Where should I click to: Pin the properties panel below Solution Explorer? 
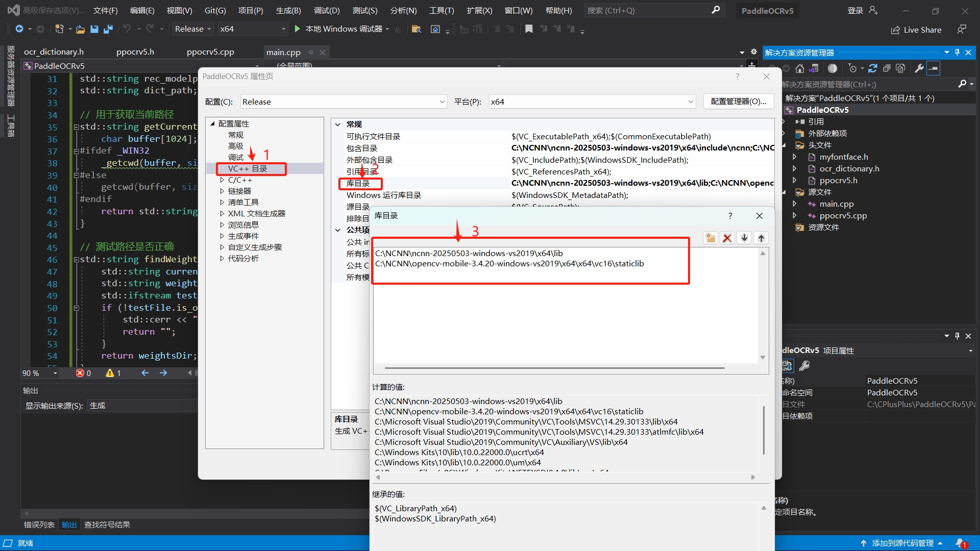coord(957,336)
